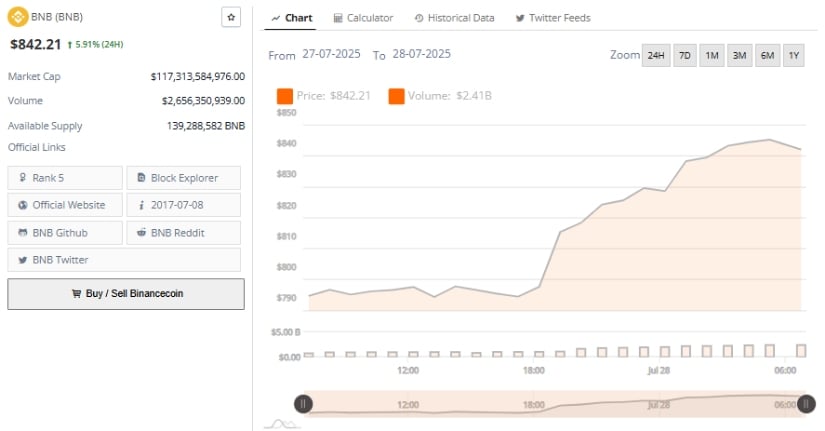Open the Twitter Feeds tab
The image size is (825, 431).
click(552, 18)
